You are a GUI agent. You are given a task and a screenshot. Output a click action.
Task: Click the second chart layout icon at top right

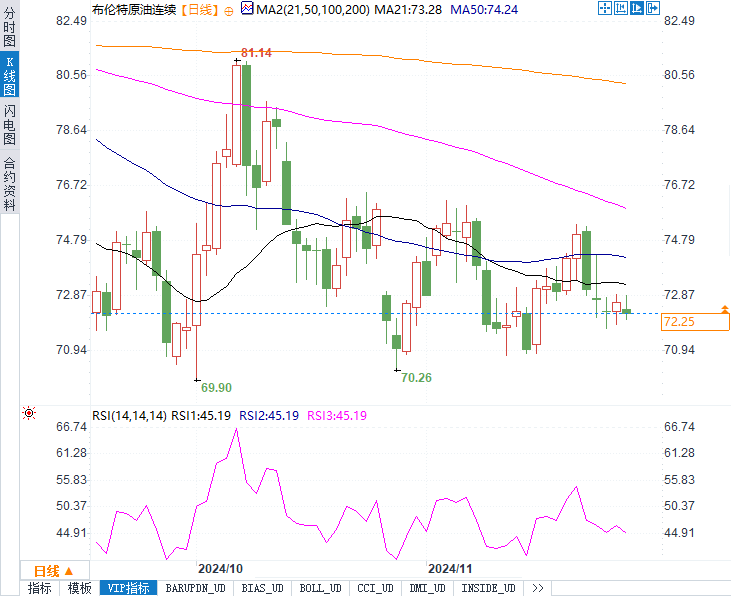tap(621, 9)
